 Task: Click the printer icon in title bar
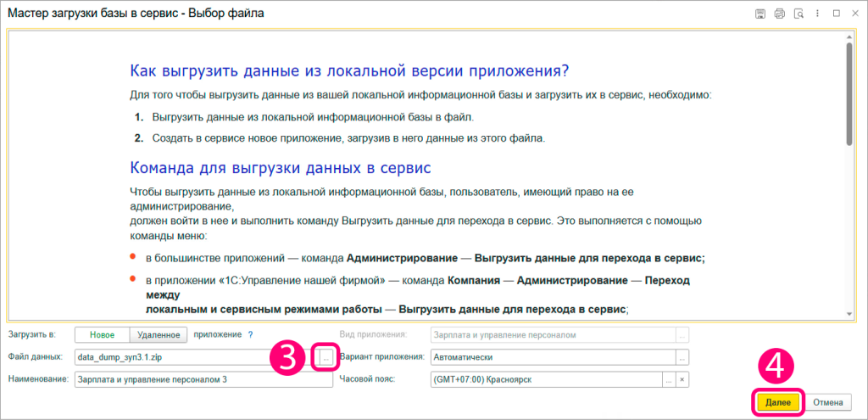[779, 14]
